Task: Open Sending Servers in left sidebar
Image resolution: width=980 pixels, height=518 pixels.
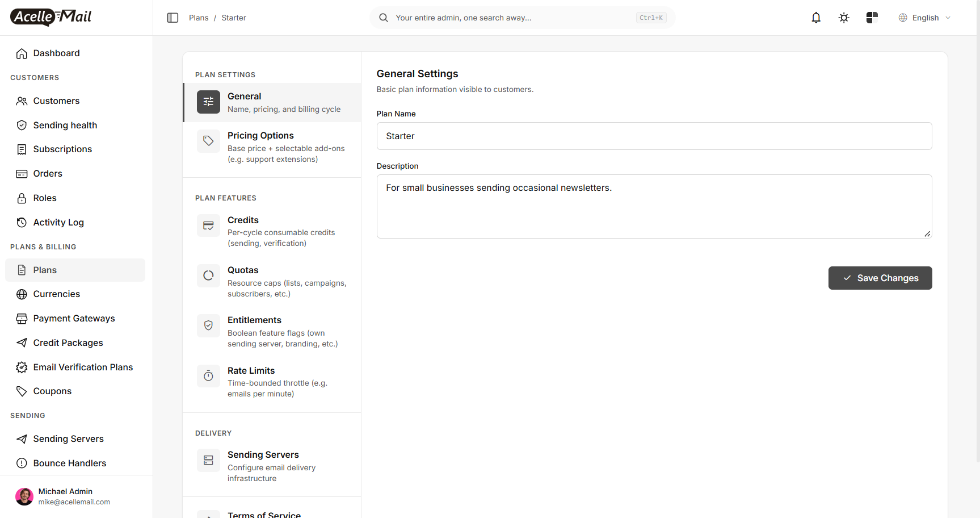Action: coord(75,439)
